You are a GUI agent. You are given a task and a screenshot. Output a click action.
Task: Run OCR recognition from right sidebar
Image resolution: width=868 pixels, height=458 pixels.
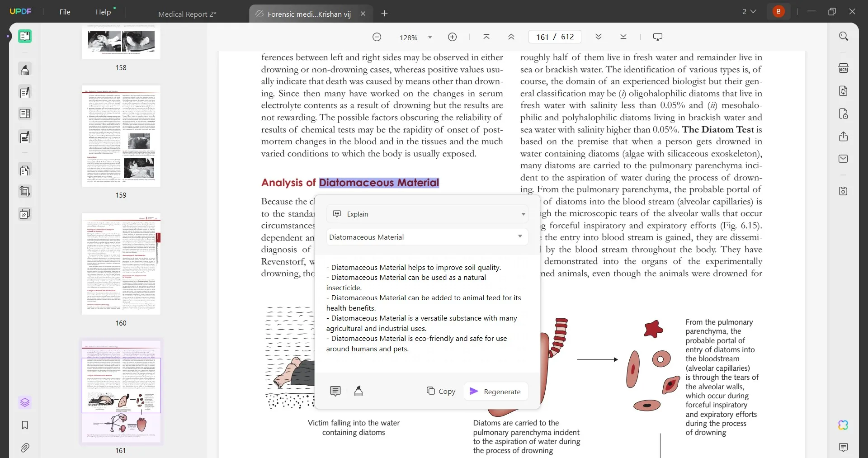click(844, 68)
